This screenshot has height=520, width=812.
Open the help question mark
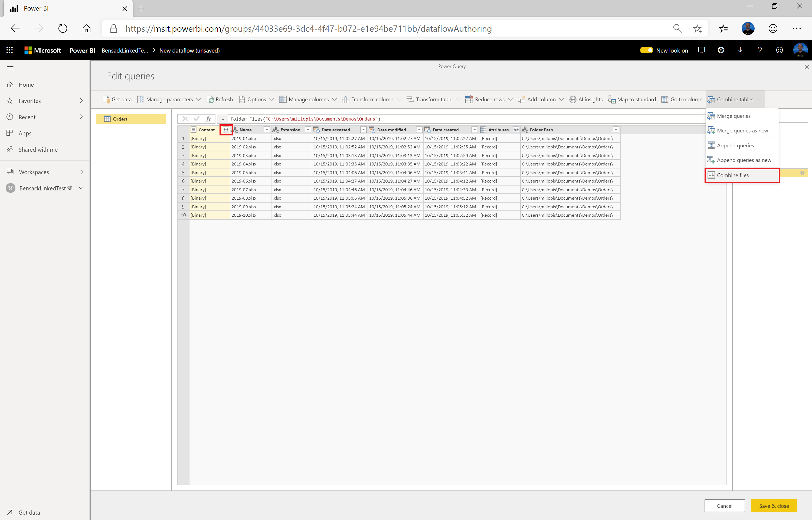[x=760, y=50]
